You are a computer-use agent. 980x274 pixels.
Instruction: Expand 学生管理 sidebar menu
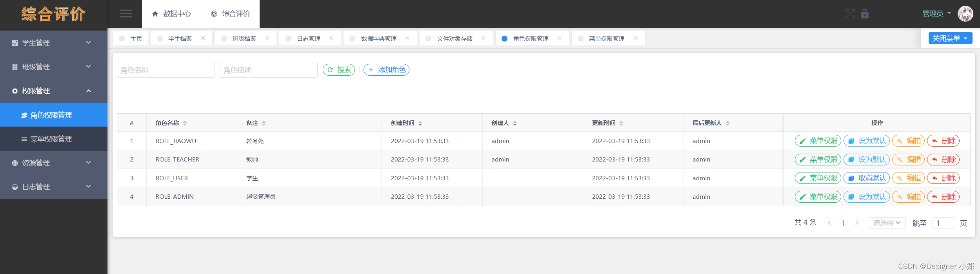tap(54, 43)
